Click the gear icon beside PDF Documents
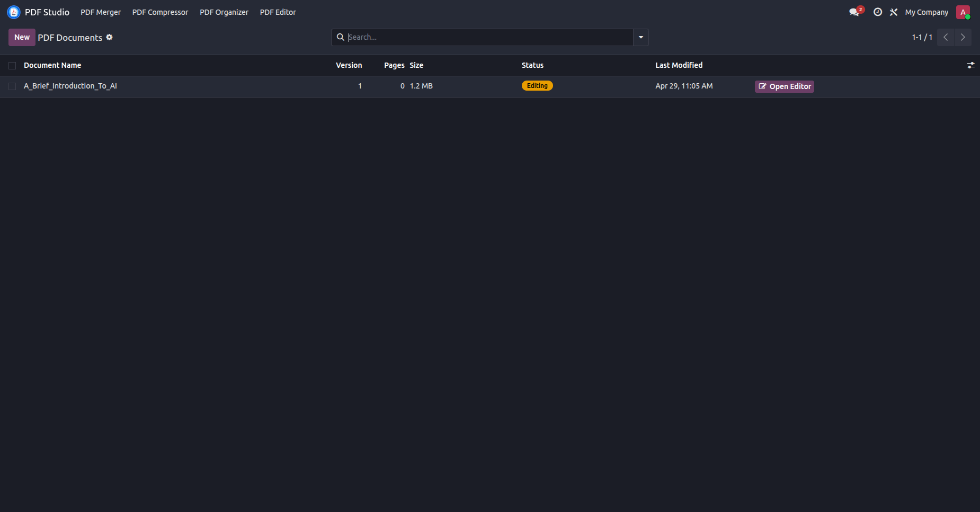The image size is (980, 512). (110, 37)
